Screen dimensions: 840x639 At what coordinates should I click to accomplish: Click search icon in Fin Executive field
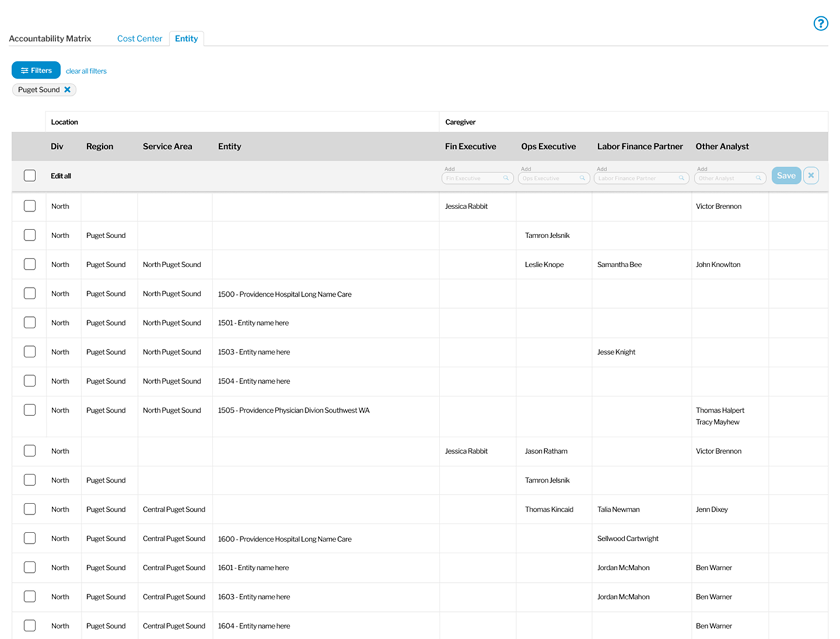coord(506,178)
